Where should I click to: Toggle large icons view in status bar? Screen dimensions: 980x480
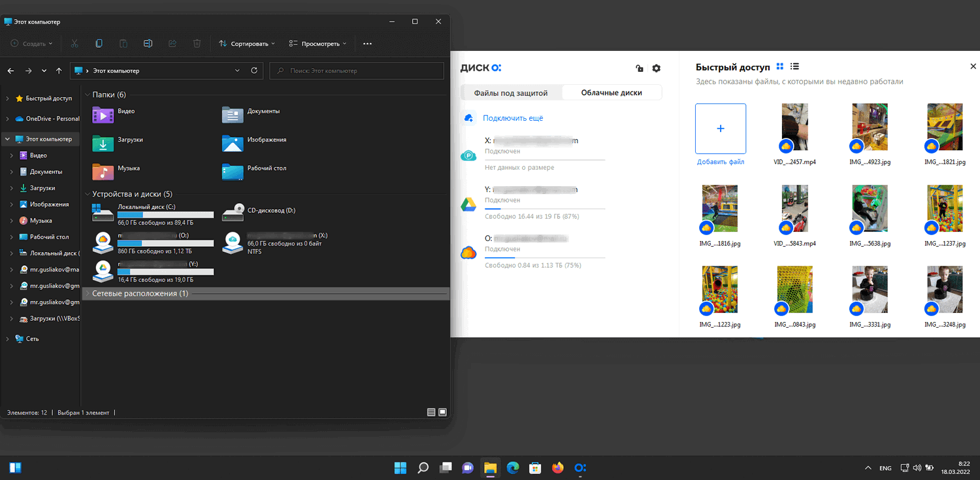click(442, 412)
